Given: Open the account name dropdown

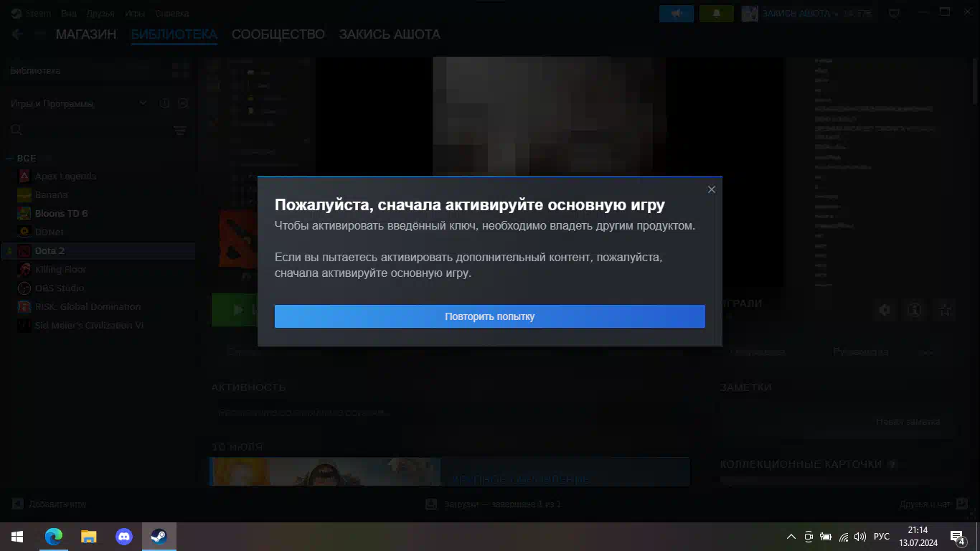Looking at the screenshot, I should coord(801,14).
